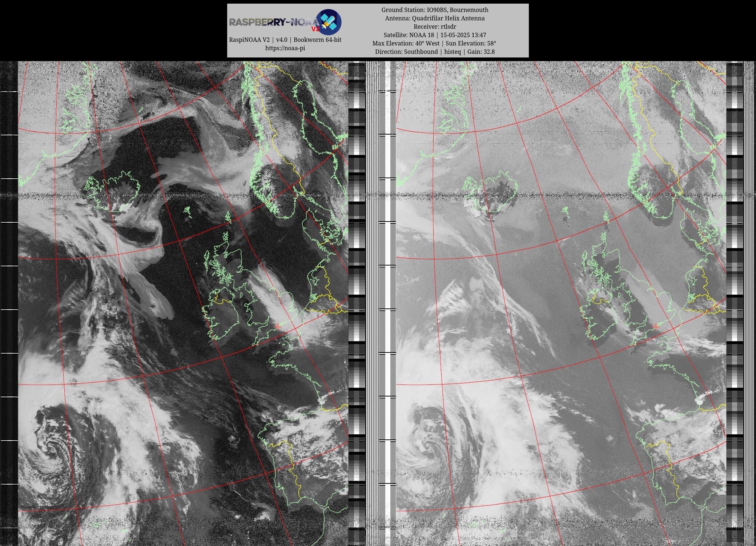
Task: Select 'Receiver: rtlsdr' text line
Action: (x=435, y=27)
